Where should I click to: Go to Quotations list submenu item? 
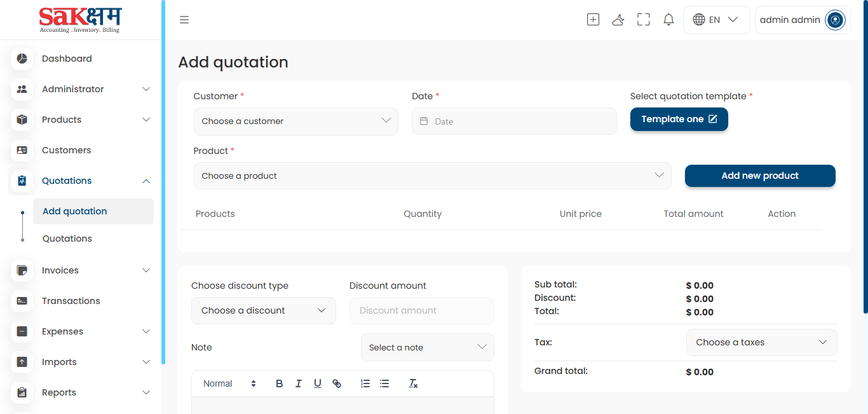point(67,238)
